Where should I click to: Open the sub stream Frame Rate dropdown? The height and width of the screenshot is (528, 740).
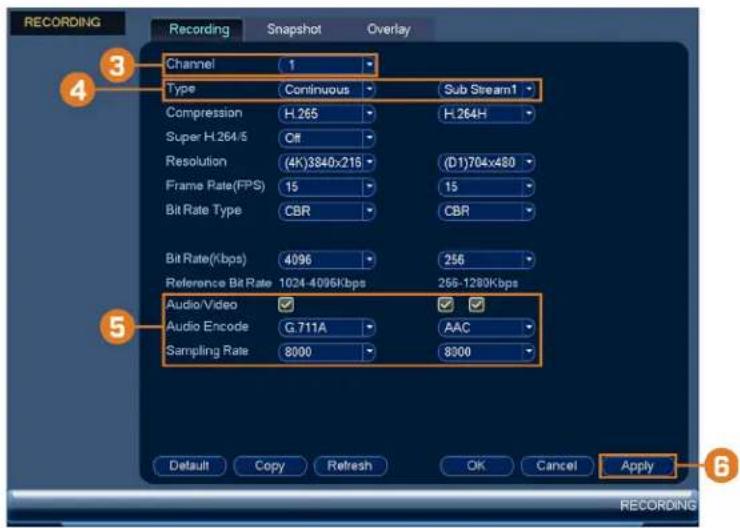pos(486,187)
